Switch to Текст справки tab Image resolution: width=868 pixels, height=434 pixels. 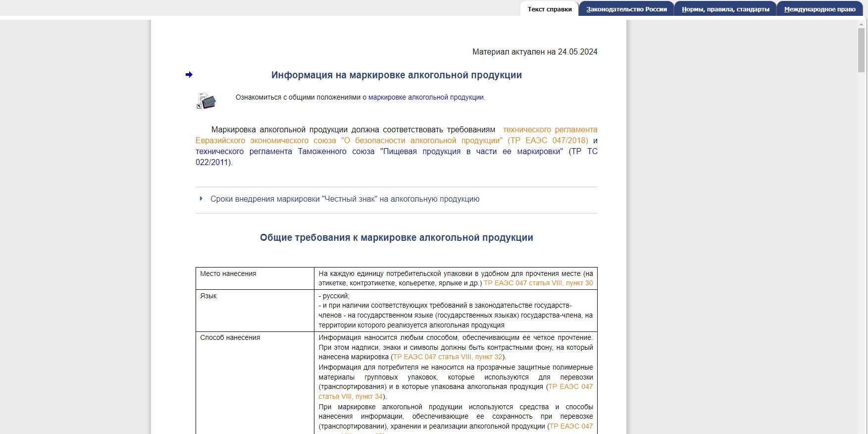coord(550,9)
